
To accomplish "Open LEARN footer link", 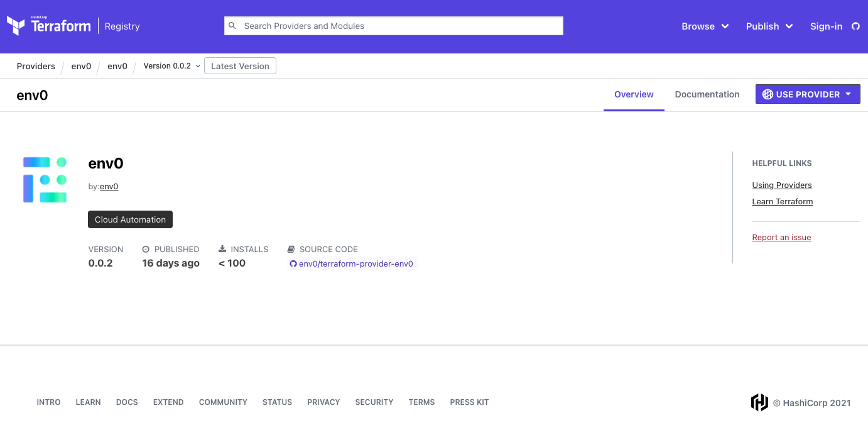I will click(x=88, y=402).
